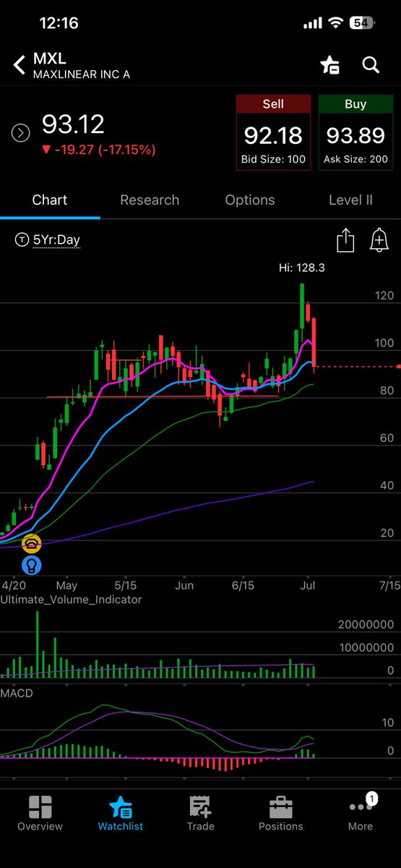The image size is (401, 868).
Task: Tap the blue lightbulb event marker
Action: (x=32, y=566)
